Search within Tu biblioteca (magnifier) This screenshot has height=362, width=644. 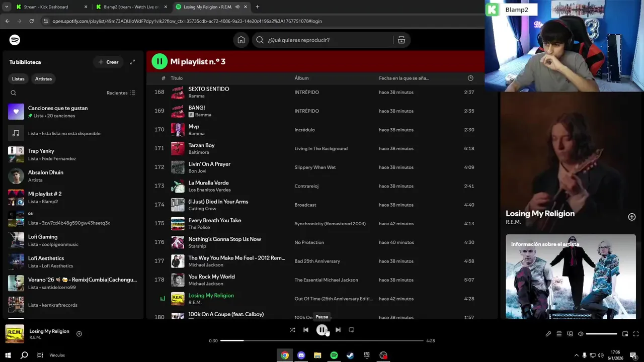coord(14,93)
